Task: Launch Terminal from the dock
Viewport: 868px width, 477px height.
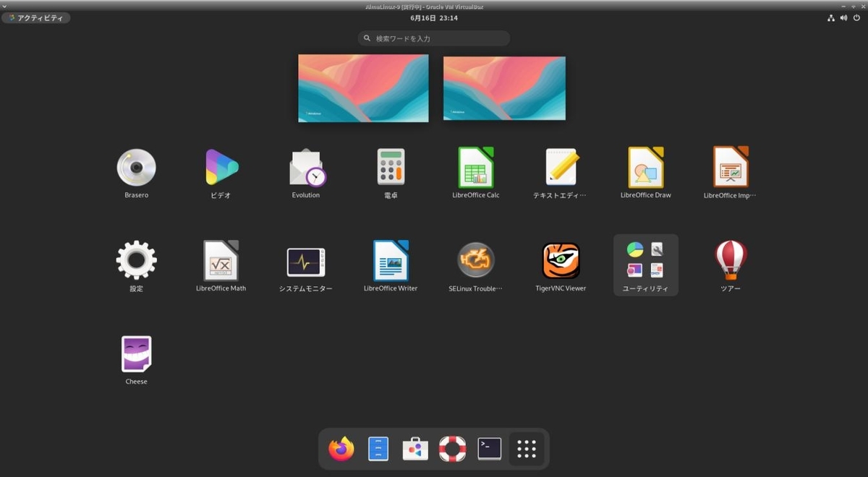Action: 490,449
